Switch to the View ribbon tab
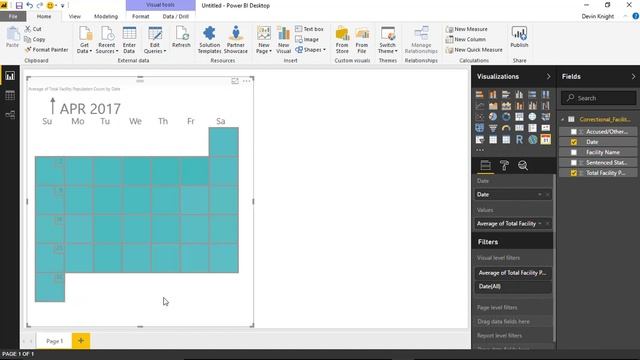 click(x=75, y=16)
